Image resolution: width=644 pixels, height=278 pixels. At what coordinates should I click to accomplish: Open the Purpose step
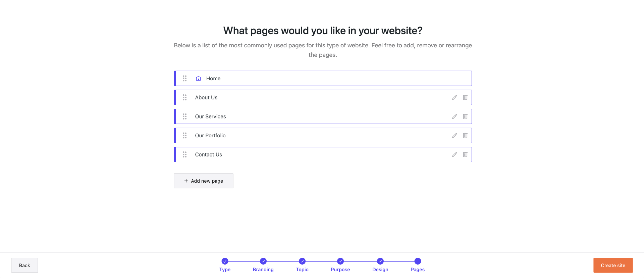point(340,261)
